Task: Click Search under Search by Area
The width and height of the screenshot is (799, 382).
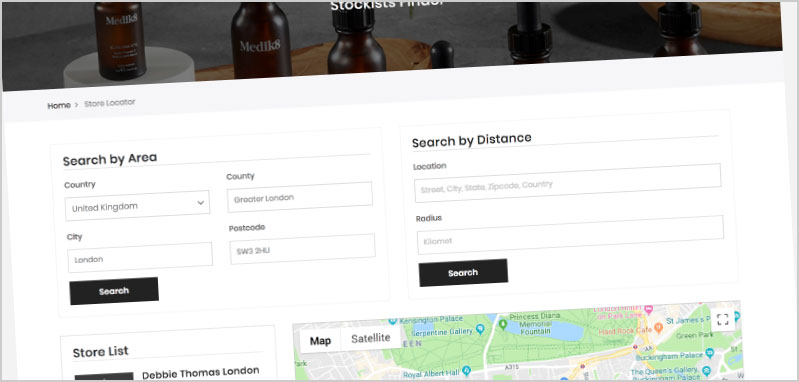Action: [x=114, y=291]
